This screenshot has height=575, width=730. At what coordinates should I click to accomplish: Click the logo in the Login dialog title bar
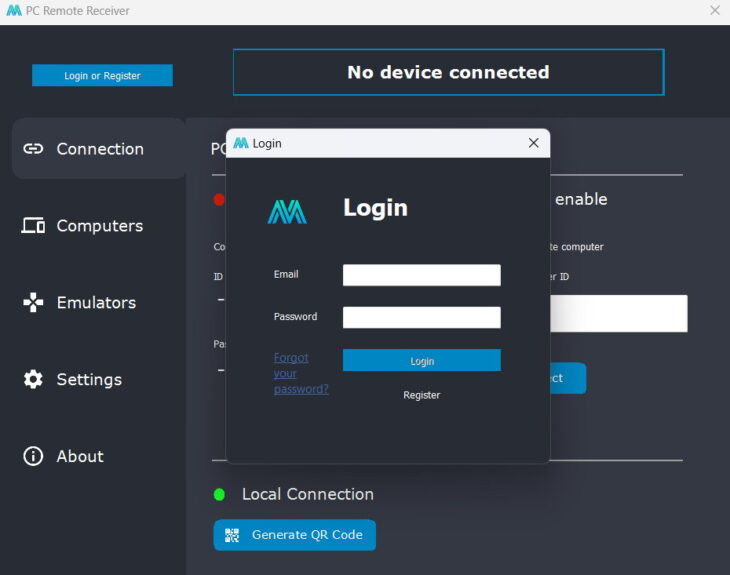(241, 143)
